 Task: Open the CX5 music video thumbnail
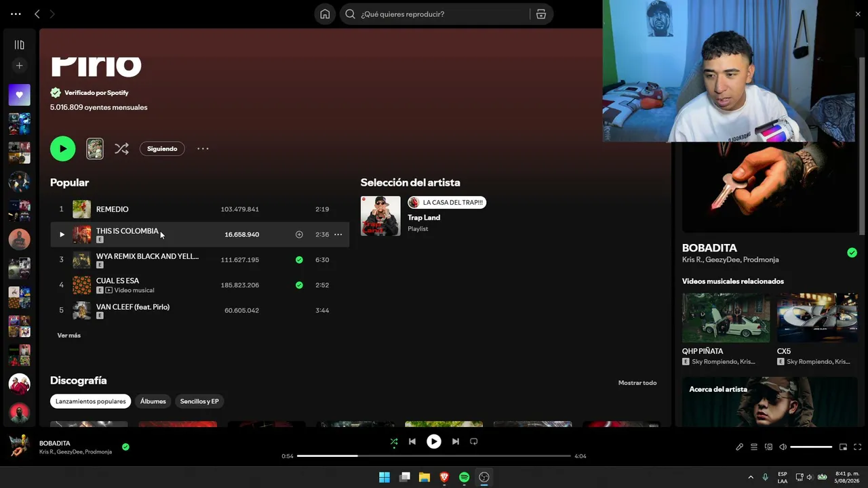817,317
